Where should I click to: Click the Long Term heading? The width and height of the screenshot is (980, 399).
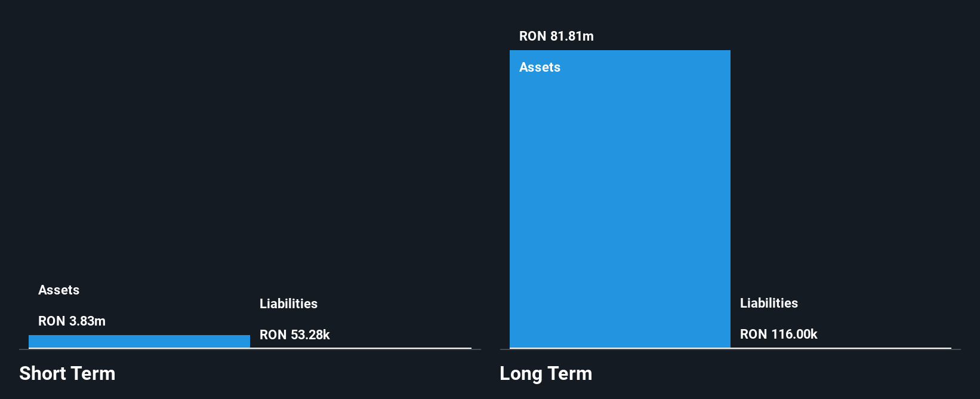pos(546,373)
